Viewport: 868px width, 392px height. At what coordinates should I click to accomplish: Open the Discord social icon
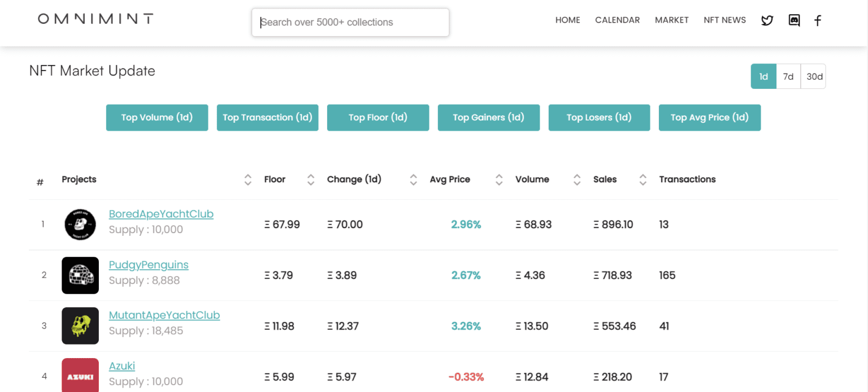pyautogui.click(x=794, y=20)
